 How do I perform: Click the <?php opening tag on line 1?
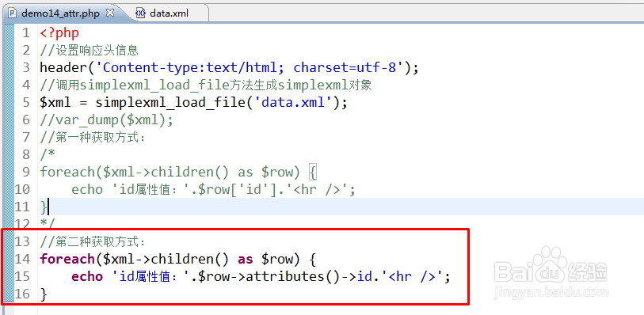tap(59, 32)
